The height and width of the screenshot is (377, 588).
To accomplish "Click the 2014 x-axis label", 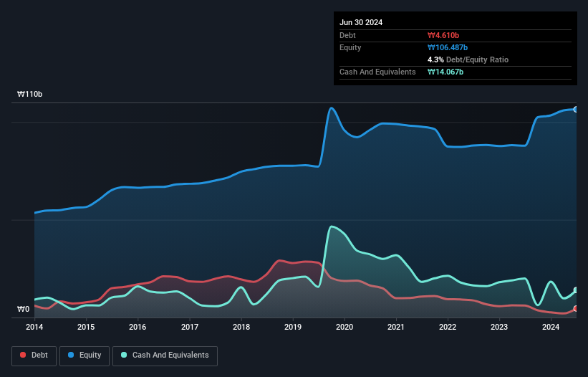I will (x=34, y=327).
